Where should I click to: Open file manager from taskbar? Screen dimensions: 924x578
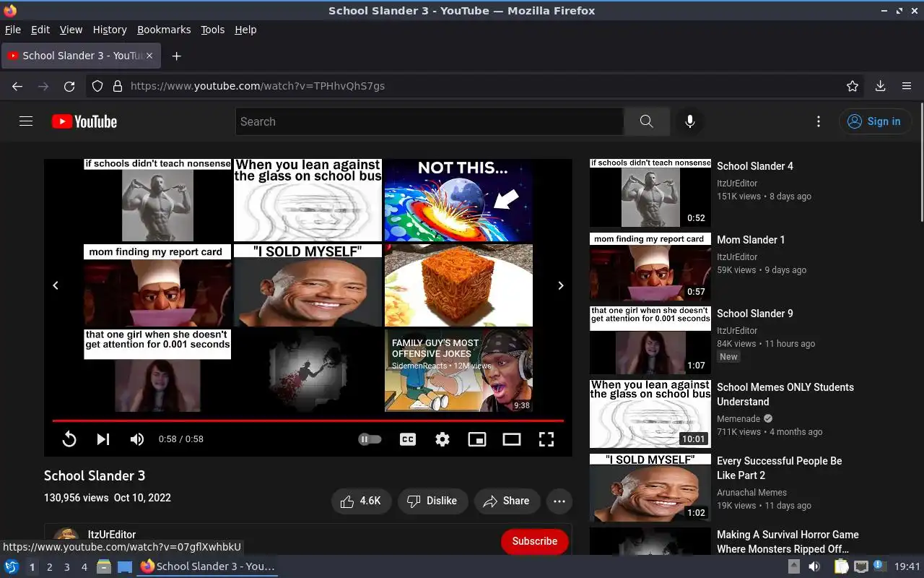pos(104,567)
